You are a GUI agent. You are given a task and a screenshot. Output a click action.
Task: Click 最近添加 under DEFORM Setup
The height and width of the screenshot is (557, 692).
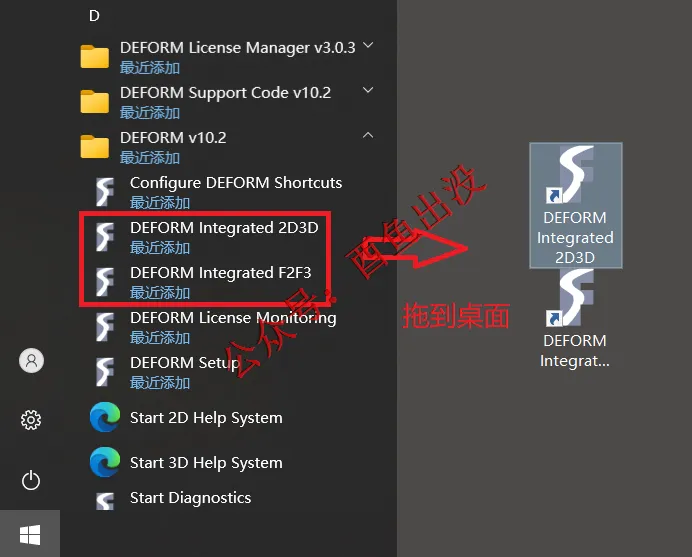coord(160,383)
